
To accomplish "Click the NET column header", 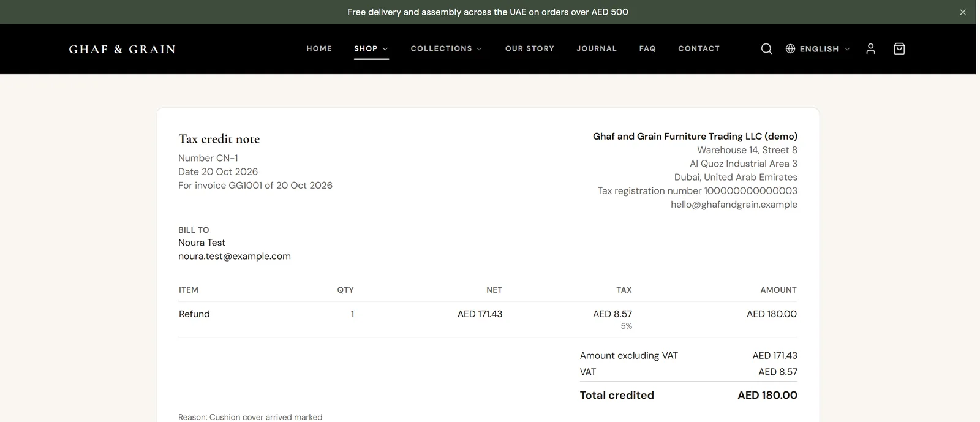I will [x=494, y=290].
